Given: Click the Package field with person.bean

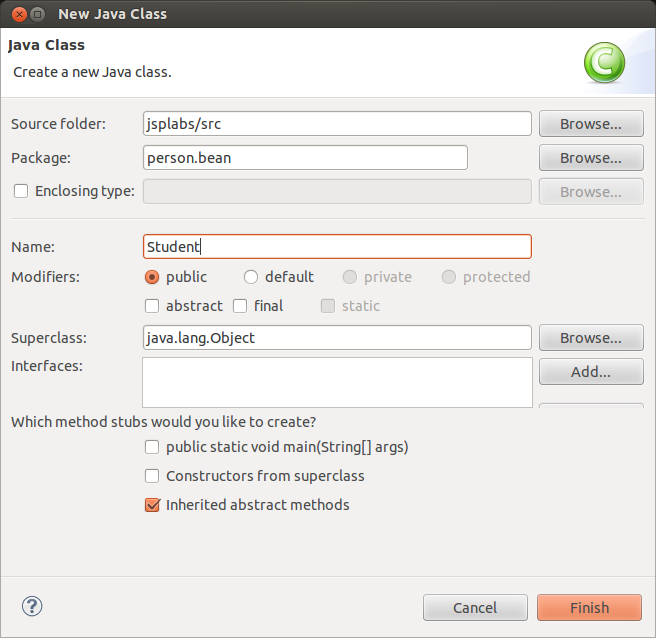Looking at the screenshot, I should tap(305, 158).
